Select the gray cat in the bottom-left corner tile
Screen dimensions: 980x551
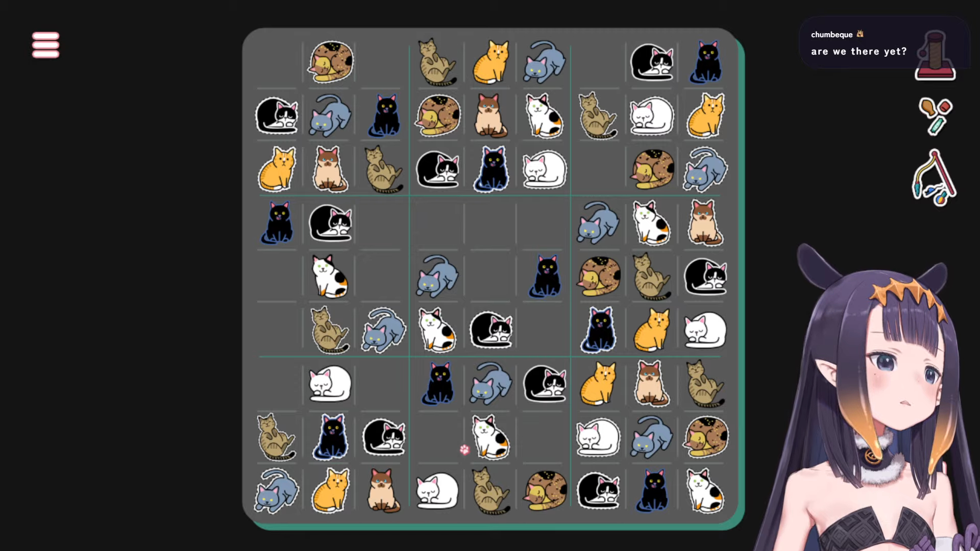[x=276, y=490]
